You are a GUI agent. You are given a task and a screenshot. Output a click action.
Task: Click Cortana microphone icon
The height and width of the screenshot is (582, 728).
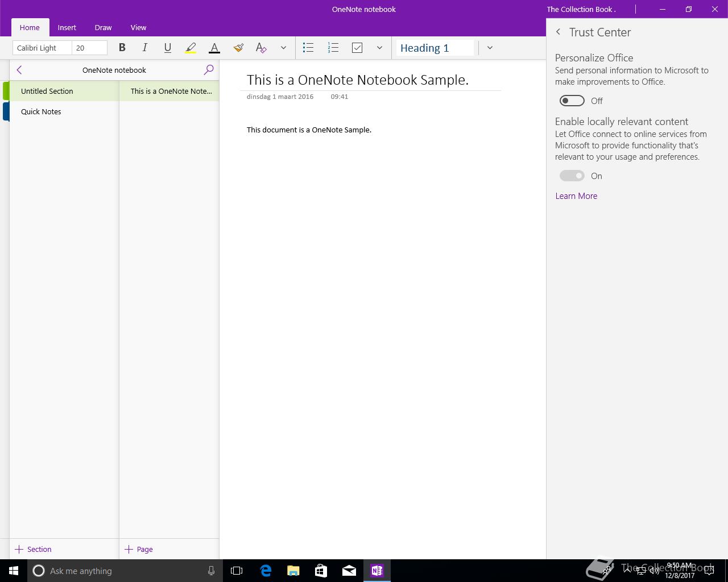pyautogui.click(x=211, y=571)
